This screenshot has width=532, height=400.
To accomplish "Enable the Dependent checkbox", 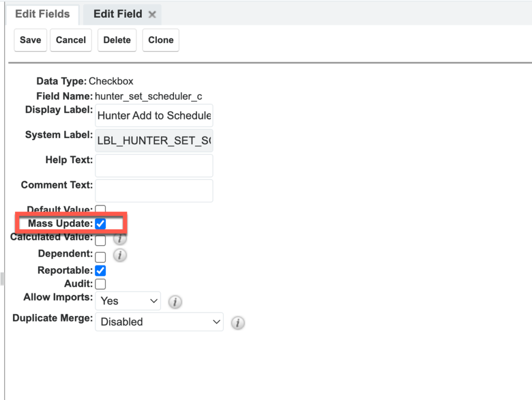I will coord(101,257).
